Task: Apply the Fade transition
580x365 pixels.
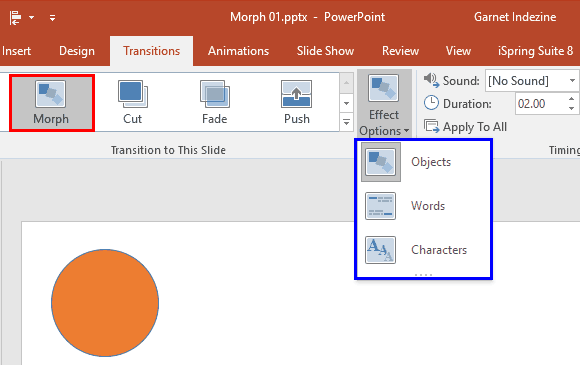Action: [215, 102]
